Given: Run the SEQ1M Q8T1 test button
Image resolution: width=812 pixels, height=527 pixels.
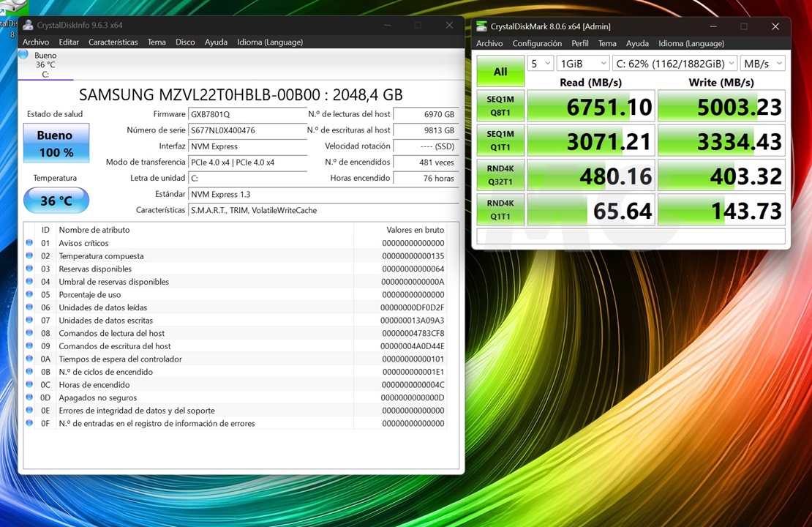Looking at the screenshot, I should click(x=500, y=106).
